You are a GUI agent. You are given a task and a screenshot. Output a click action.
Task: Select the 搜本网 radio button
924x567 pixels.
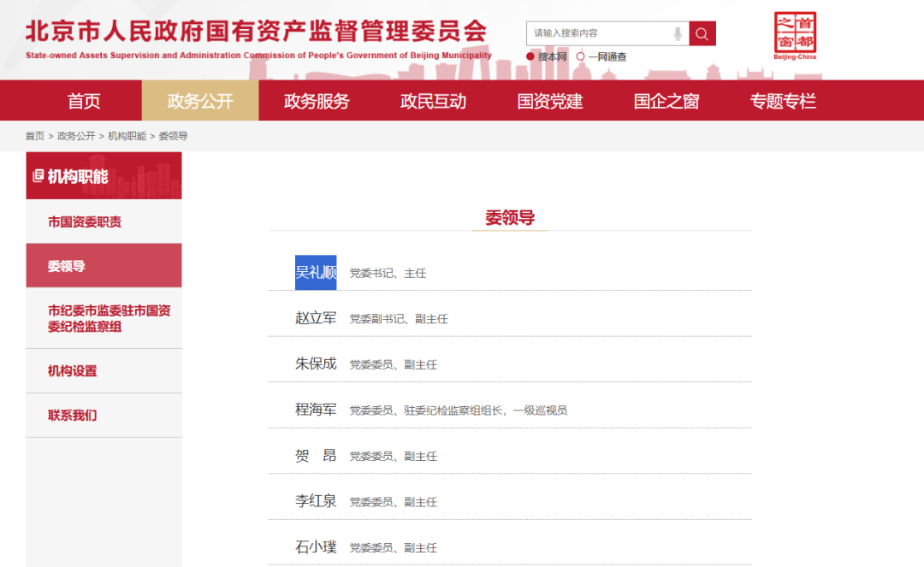[530, 56]
